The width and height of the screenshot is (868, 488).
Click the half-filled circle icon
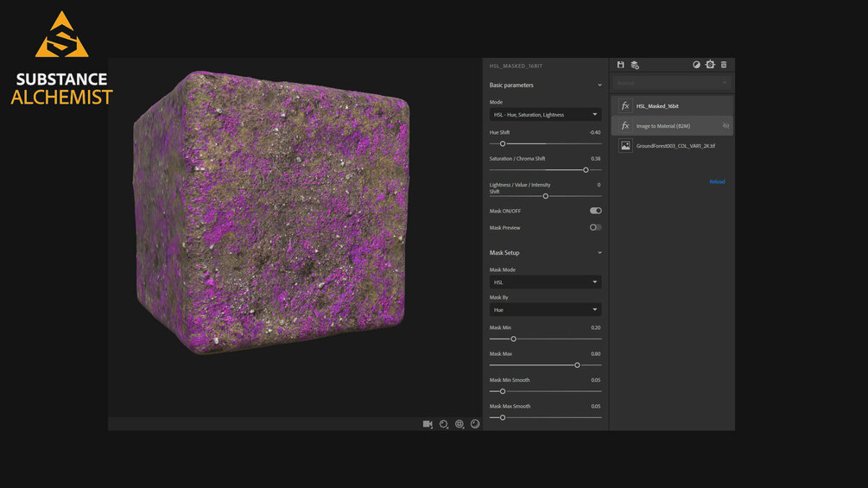tap(696, 65)
